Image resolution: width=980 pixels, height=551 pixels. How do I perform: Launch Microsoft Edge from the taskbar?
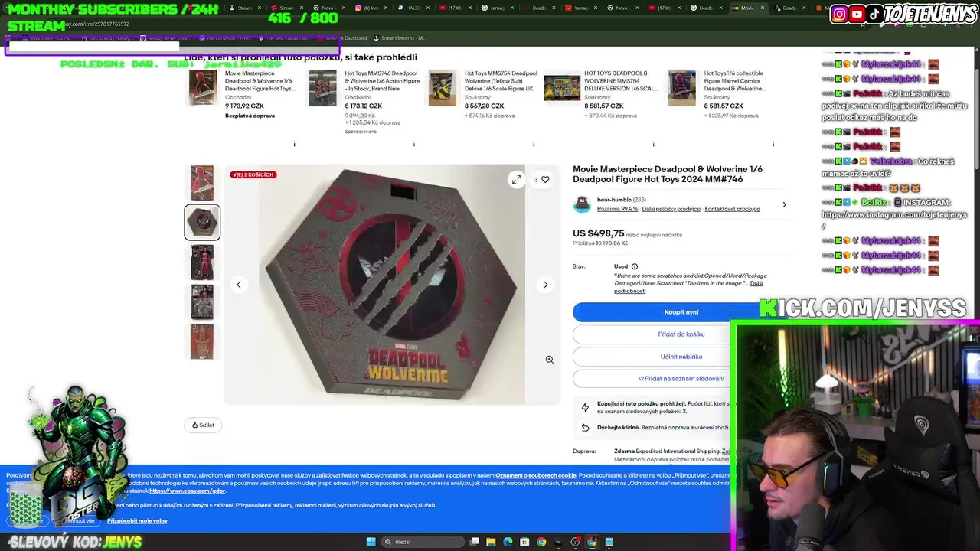(508, 542)
